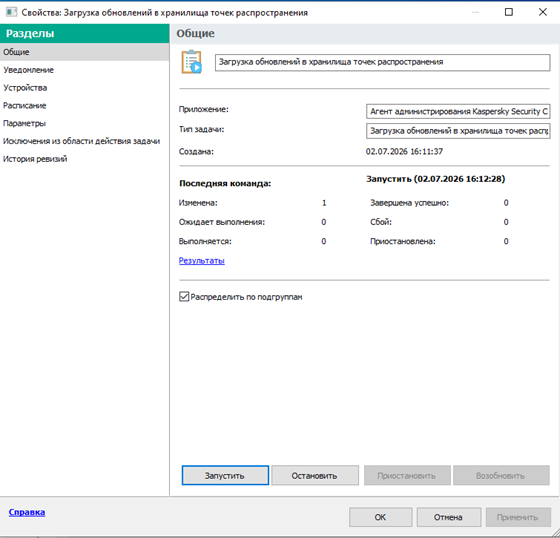The width and height of the screenshot is (560, 538).
Task: Click the Общие panel heading
Action: [x=196, y=33]
